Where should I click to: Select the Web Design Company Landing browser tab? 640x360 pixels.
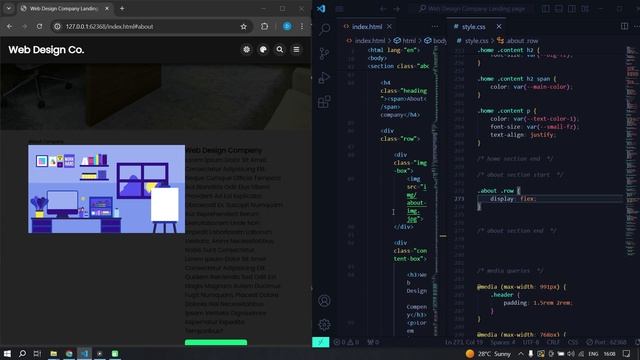click(63, 9)
